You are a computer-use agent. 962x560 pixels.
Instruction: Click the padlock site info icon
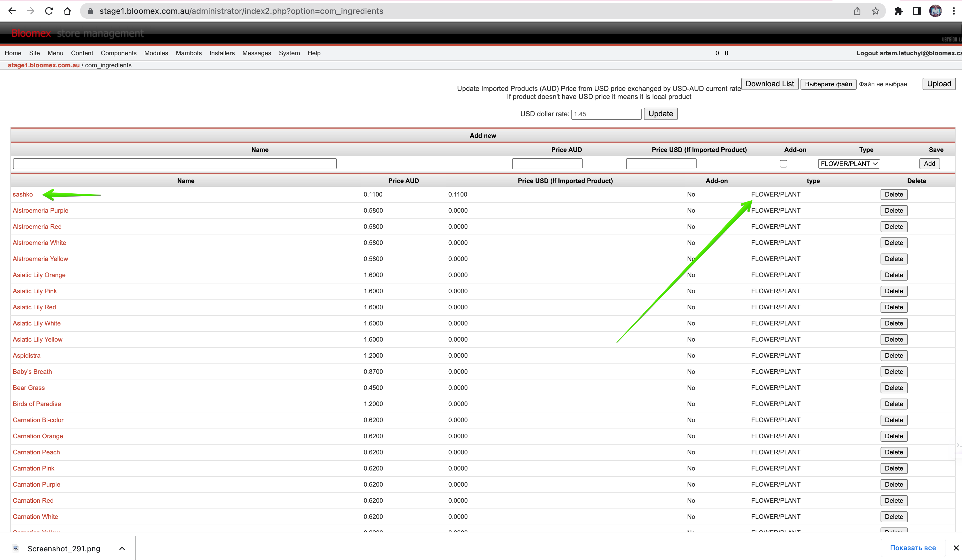(x=90, y=11)
